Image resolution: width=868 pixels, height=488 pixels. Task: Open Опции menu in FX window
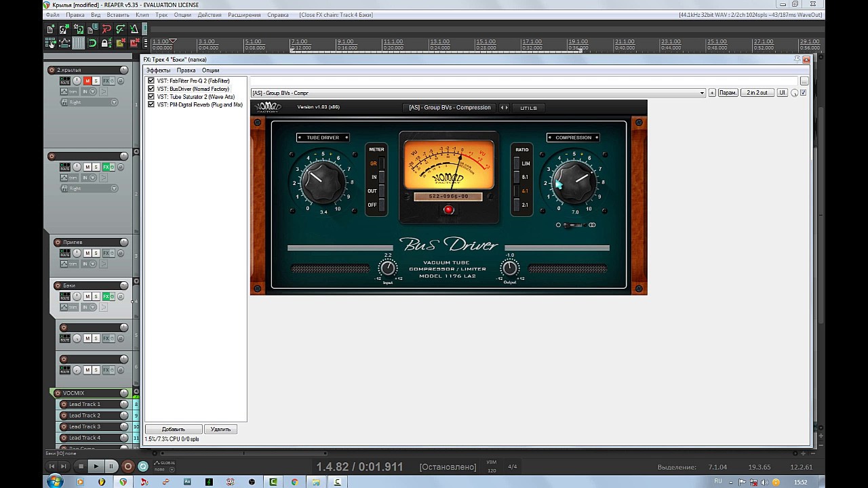210,70
